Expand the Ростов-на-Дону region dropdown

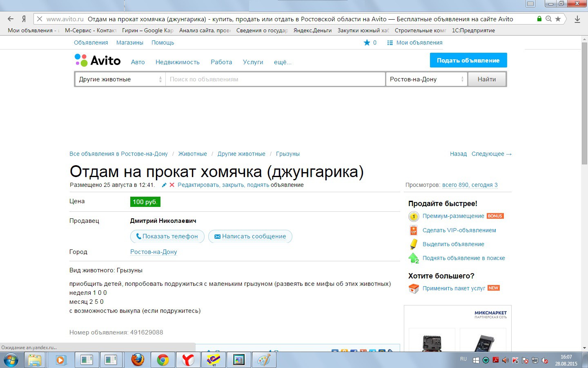pos(426,79)
